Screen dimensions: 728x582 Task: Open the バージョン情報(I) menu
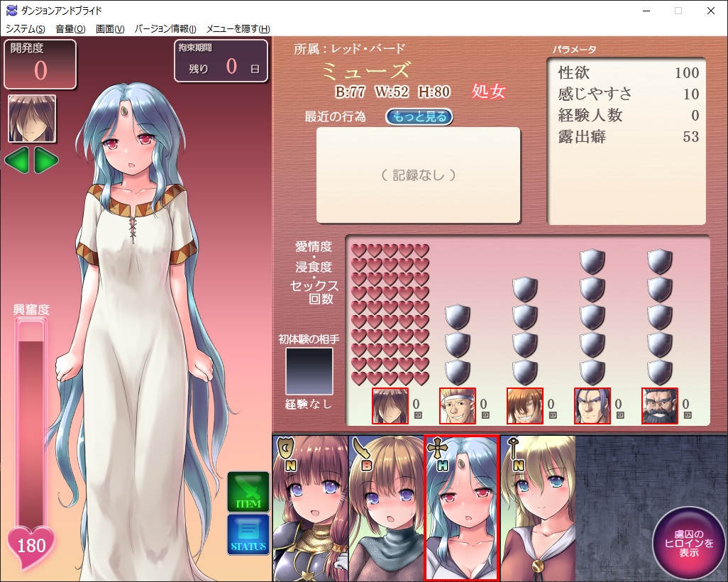165,29
